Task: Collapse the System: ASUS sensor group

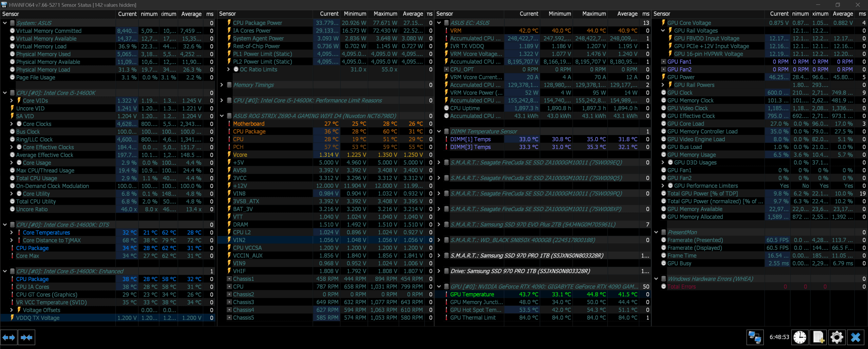Action: 5,23
